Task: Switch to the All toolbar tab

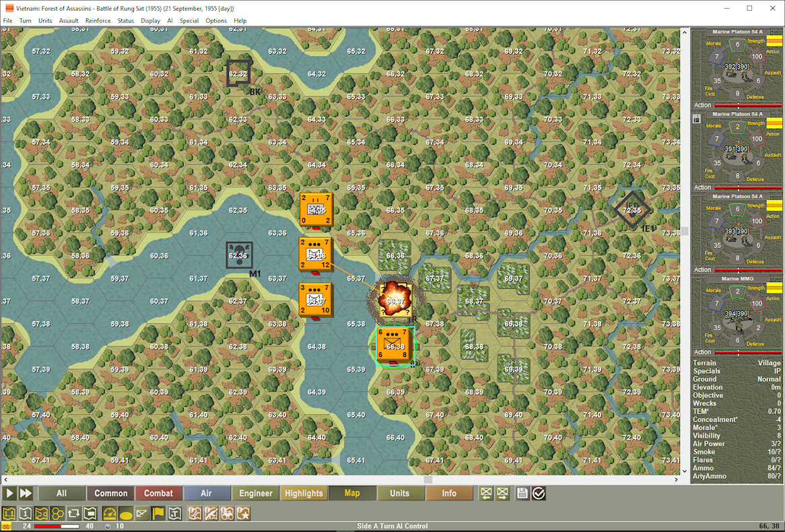Action: [61, 494]
